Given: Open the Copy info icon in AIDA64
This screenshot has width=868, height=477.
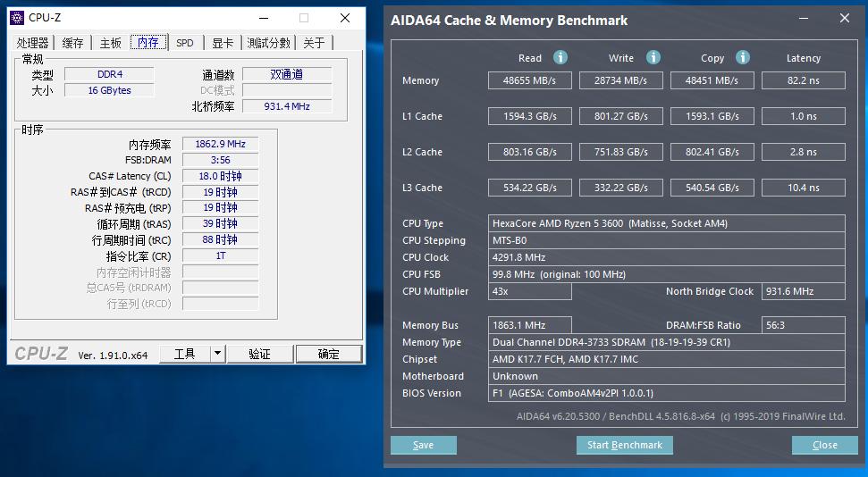Looking at the screenshot, I should point(743,57).
